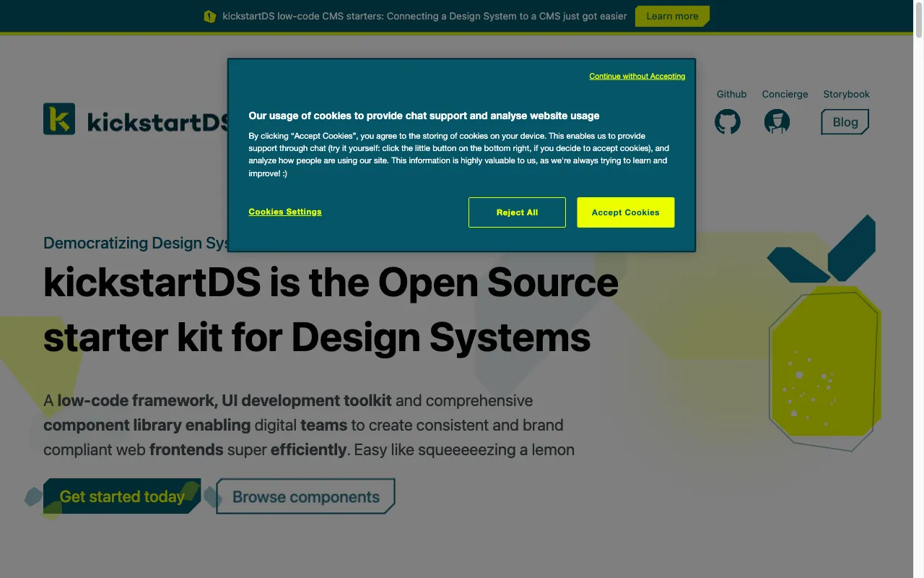Click the large lemon illustration
Screen dimensions: 924x578
click(824, 334)
